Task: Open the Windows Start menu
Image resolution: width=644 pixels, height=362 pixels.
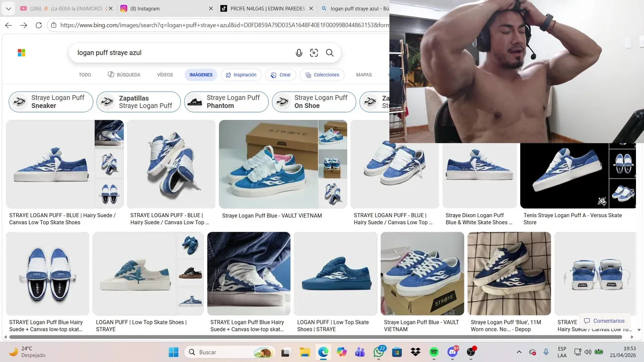Action: (174, 352)
